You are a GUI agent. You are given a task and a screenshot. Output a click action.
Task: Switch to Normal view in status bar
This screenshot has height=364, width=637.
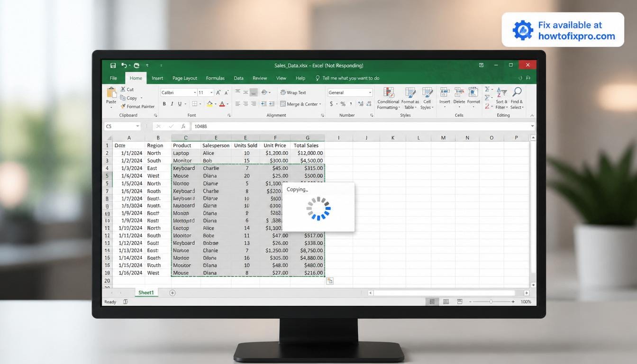432,301
